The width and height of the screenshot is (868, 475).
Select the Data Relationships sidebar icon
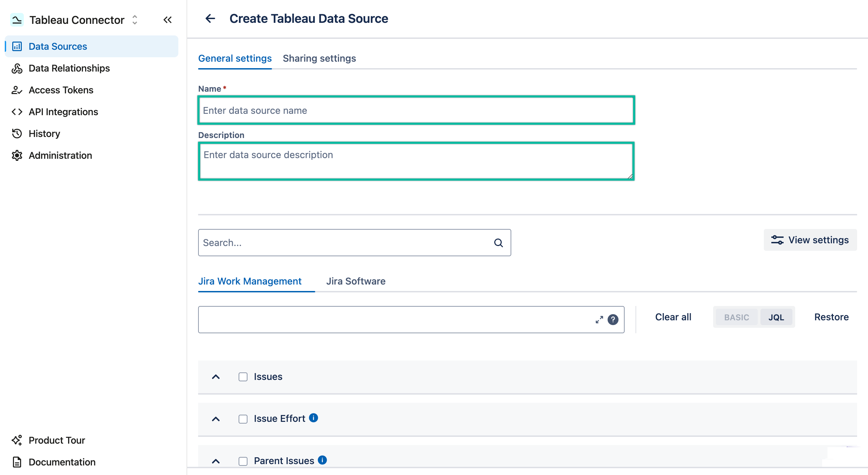(17, 68)
